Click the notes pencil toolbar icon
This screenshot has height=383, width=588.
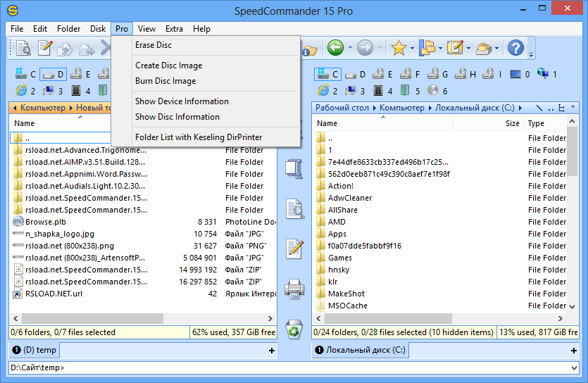click(455, 48)
